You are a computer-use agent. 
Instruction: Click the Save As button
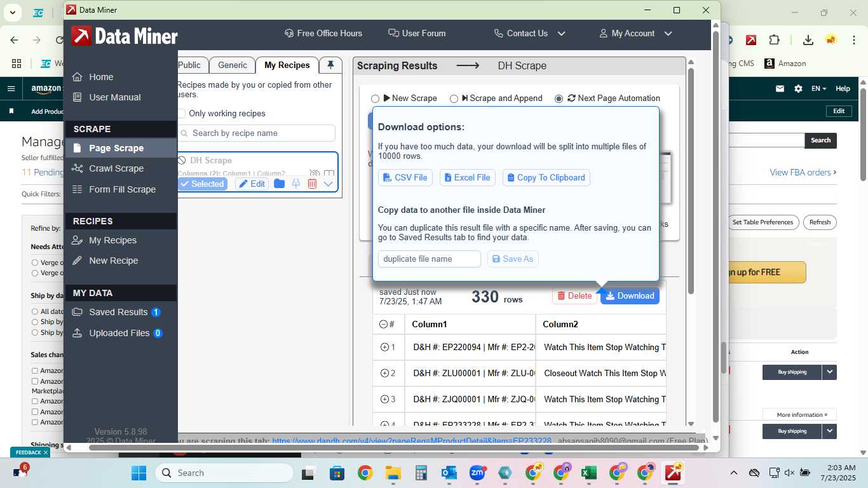(513, 259)
